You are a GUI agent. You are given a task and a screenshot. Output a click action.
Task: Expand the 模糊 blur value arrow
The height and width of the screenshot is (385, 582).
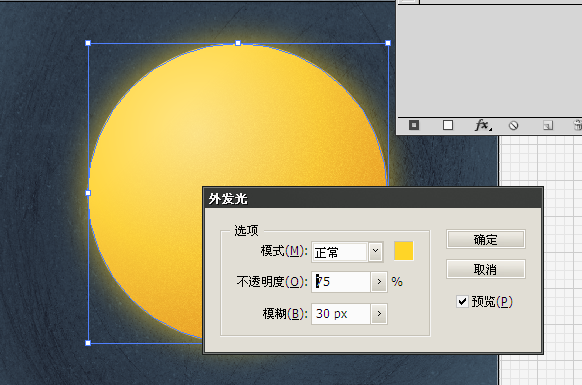pos(379,314)
